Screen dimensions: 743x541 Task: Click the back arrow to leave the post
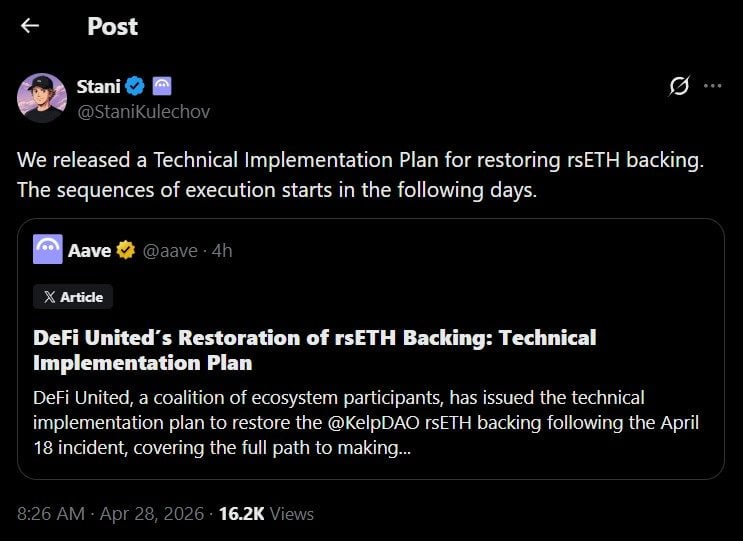[30, 26]
